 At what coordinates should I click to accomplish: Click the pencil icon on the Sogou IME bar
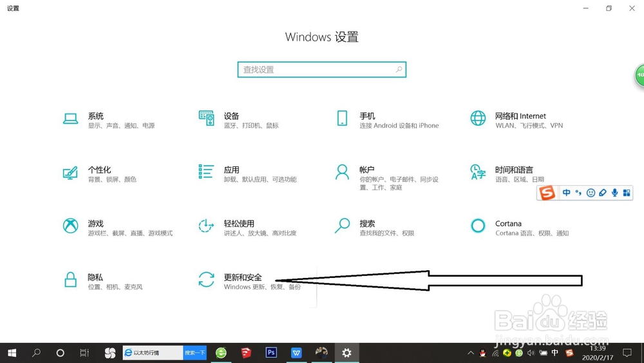tap(603, 193)
